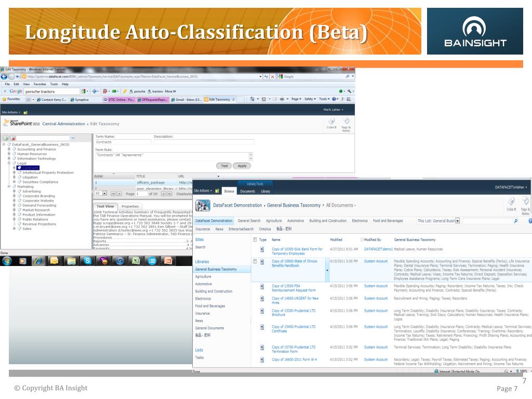Screen dimensions: 532x399
Task: Switch to the Properties tab
Action: point(130,206)
